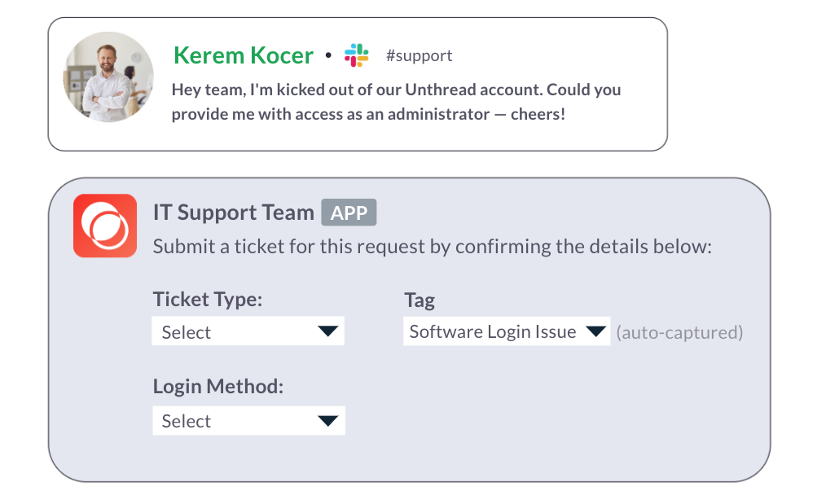Image resolution: width=826 pixels, height=504 pixels.
Task: Select the message text from Kerem
Action: [395, 99]
